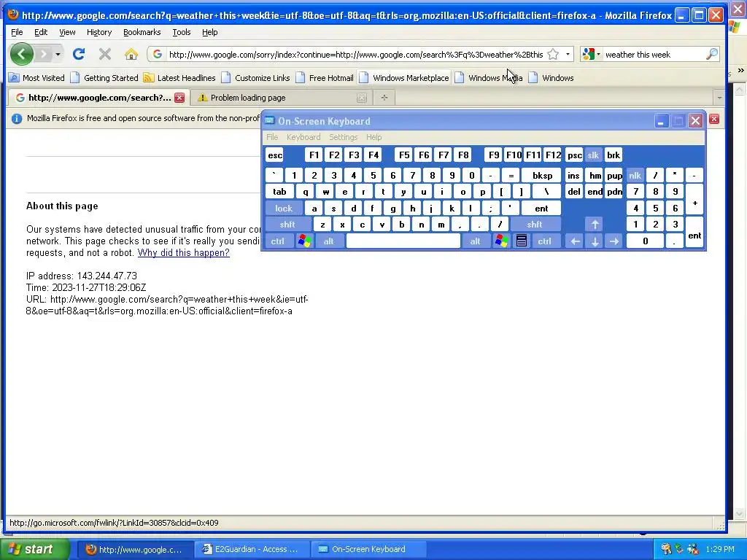Open Latest Headlines feed bookmark

pyautogui.click(x=180, y=77)
